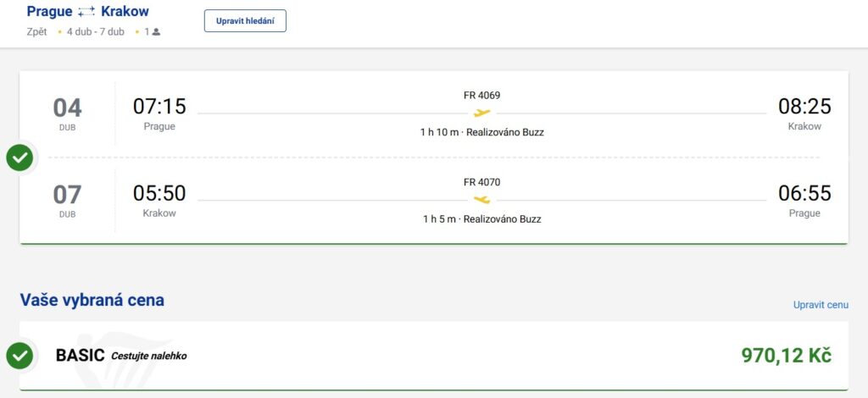Click the 07:15 Prague departure time
Viewport: 868px width, 398px height.
pos(159,107)
